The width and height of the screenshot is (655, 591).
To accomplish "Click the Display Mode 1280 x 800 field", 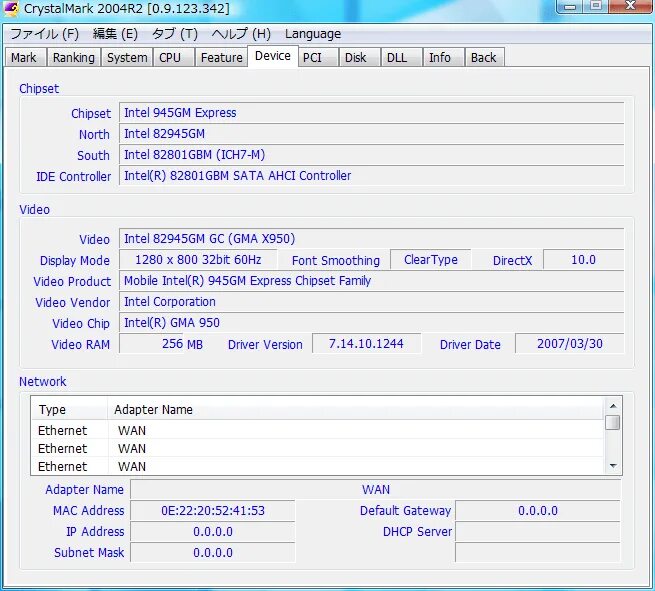I will (x=198, y=260).
